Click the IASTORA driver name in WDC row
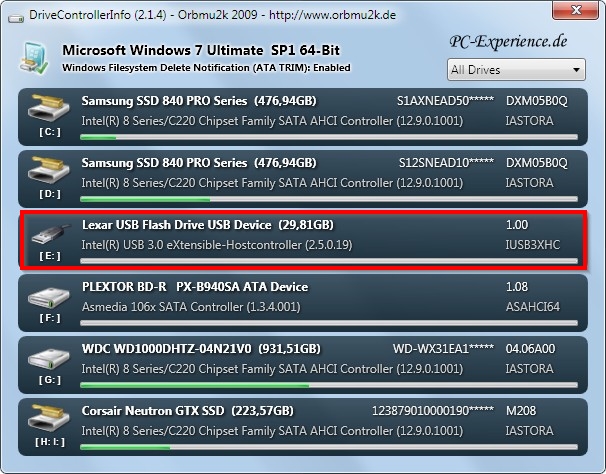 click(529, 369)
